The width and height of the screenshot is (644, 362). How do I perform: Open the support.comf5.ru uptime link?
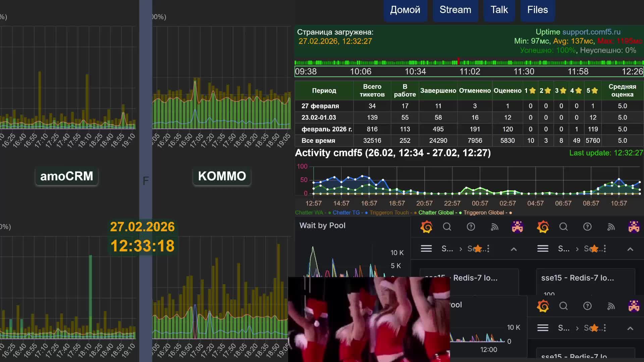591,32
